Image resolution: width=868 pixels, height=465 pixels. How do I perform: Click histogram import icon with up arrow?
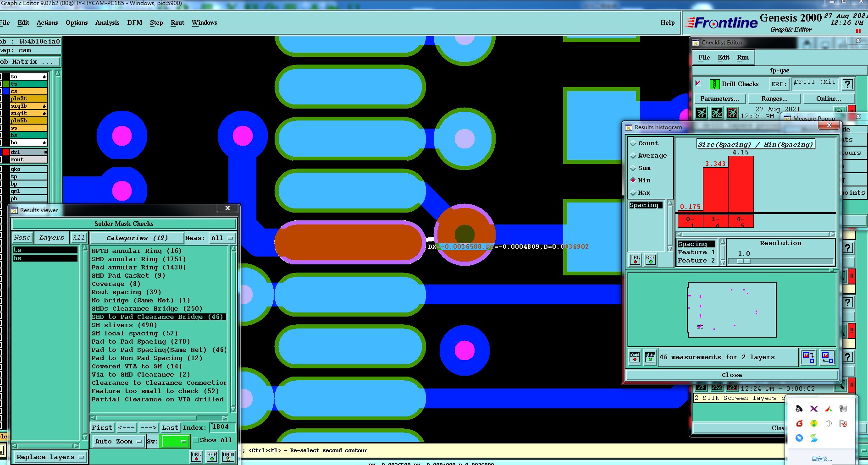point(828,357)
